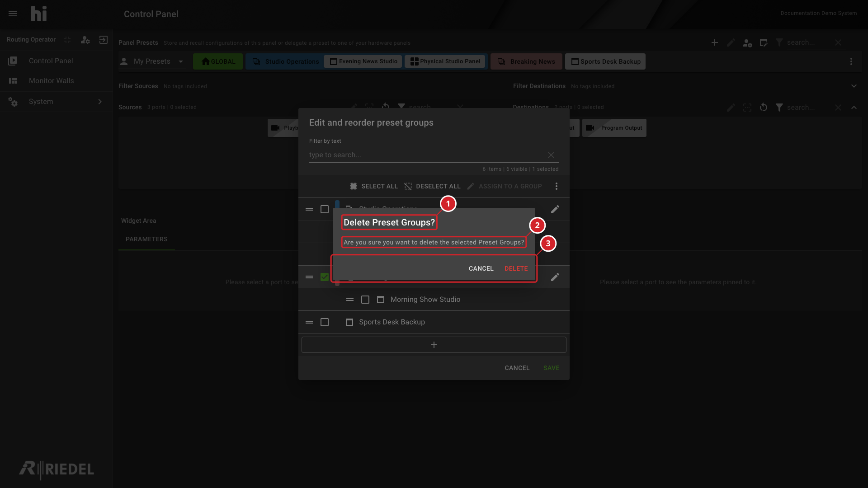868x488 pixels.
Task: Select the Breaking News preset group
Action: 526,61
